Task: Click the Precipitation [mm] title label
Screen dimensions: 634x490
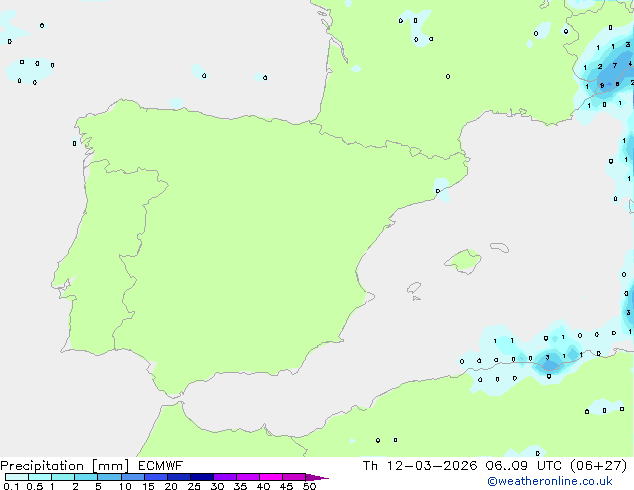Action: point(63,466)
